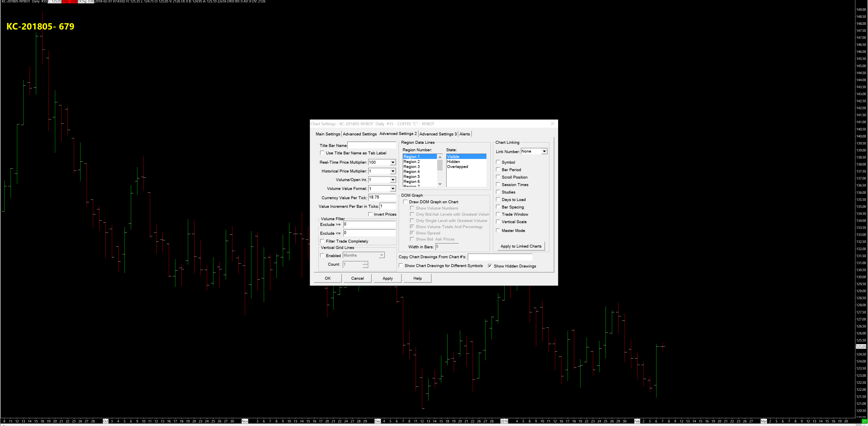868x426 pixels.
Task: Check Use Title Bar Name as Tab Label
Action: pos(322,153)
